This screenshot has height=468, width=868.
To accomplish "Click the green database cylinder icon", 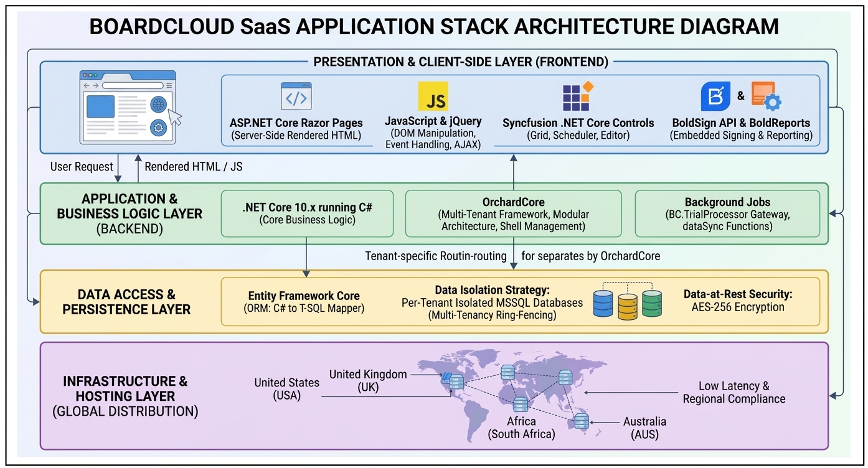I will tap(652, 302).
